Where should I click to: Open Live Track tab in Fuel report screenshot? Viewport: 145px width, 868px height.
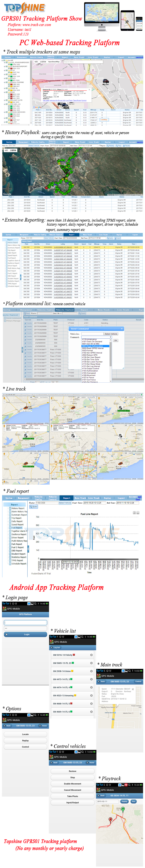(x=94, y=498)
